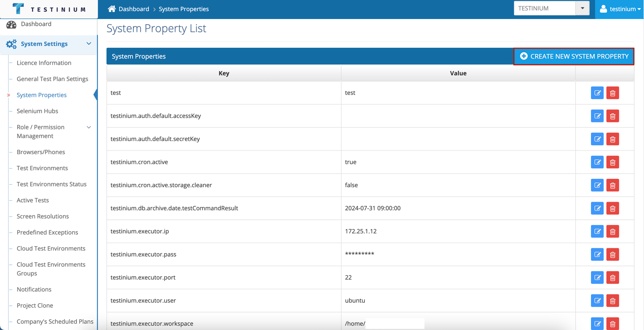Open Notifications settings
The height and width of the screenshot is (330, 644).
click(34, 289)
